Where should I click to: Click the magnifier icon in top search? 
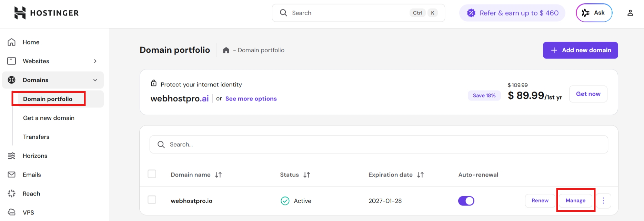click(283, 13)
